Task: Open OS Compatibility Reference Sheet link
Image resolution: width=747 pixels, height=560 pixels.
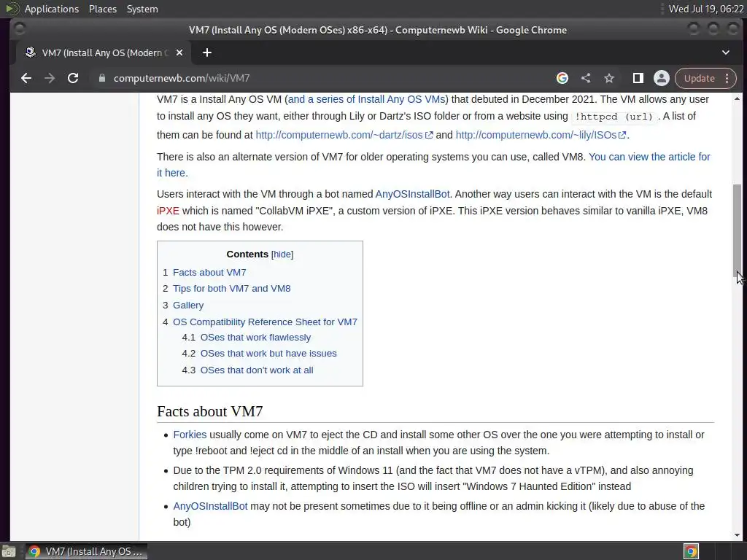Action: [265, 322]
